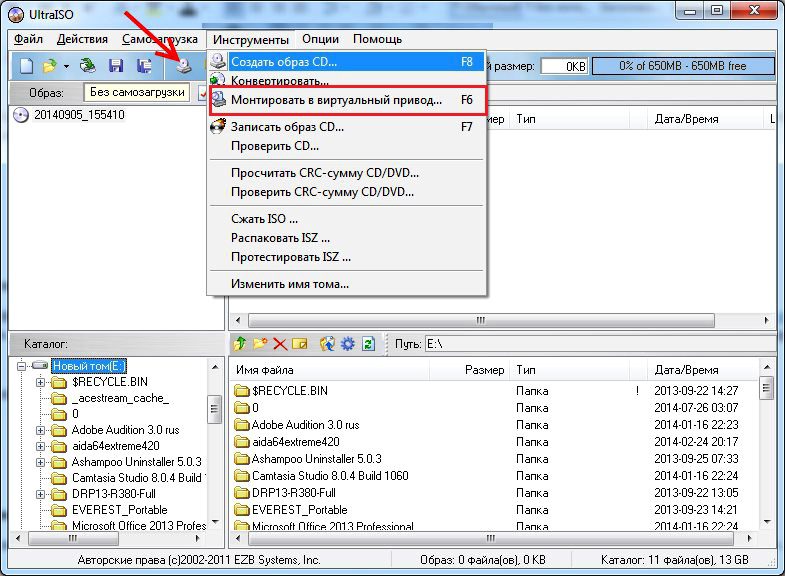This screenshot has height=576, width=785.
Task: Choose Сжать ISO ... menu entry
Action: pos(347,219)
